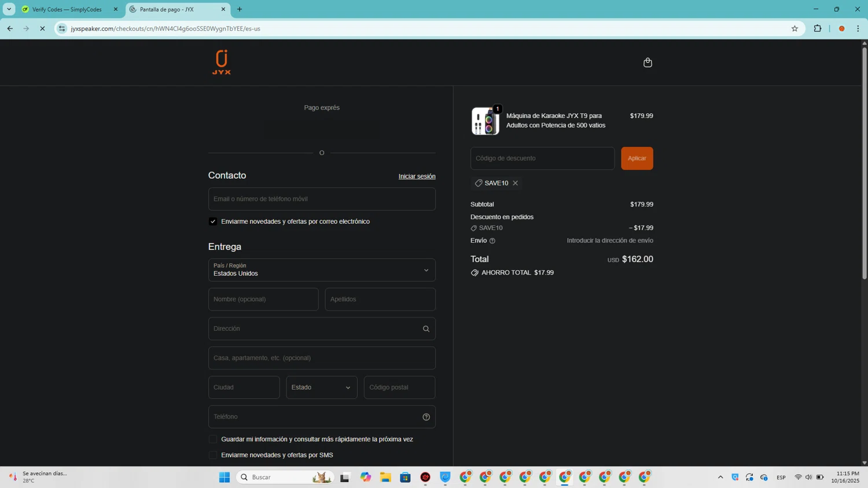This screenshot has width=868, height=488.
Task: Click the Ciudad input field
Action: [x=244, y=387]
